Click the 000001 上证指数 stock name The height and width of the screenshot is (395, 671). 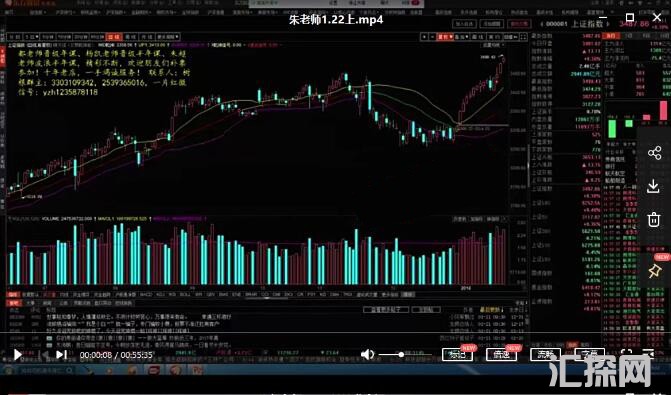tap(575, 24)
